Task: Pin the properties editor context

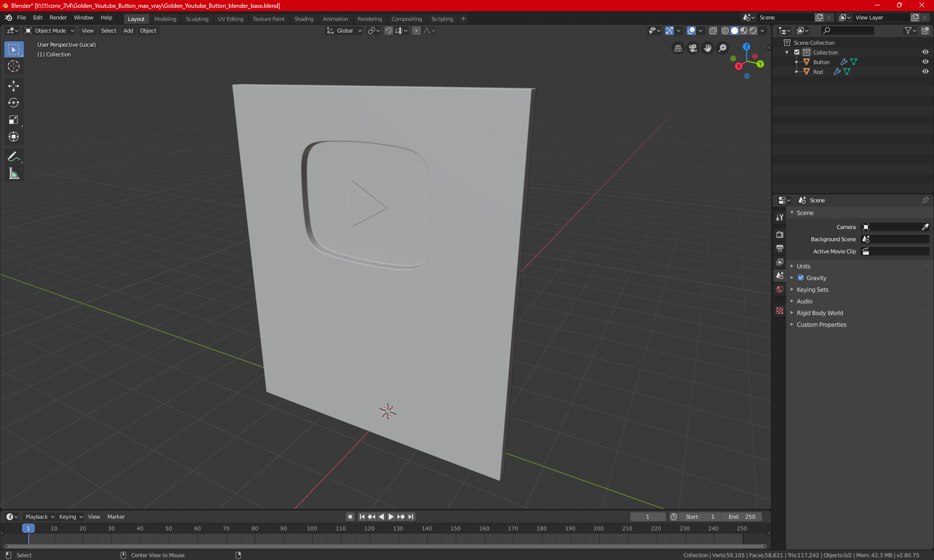Action: click(925, 200)
